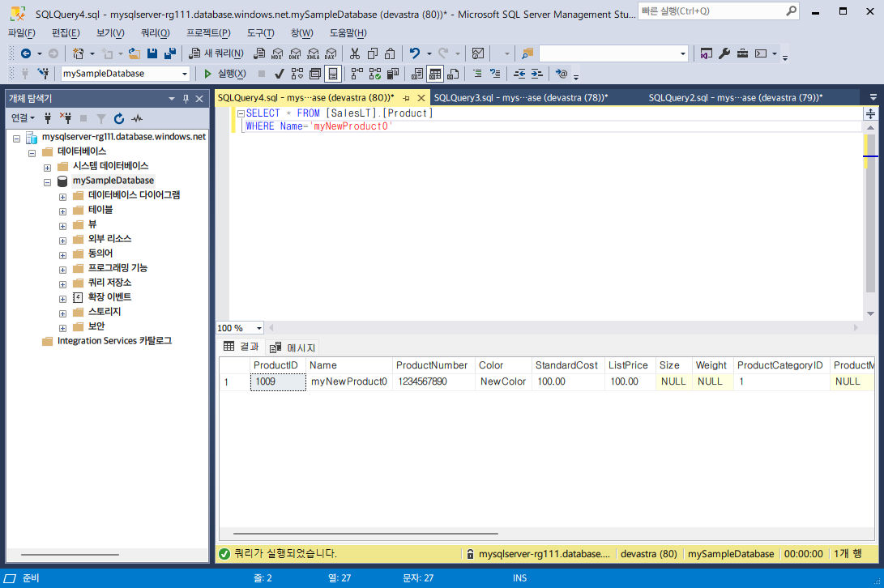This screenshot has height=588, width=884.
Task: Click the MDX query icon
Action: [x=277, y=53]
